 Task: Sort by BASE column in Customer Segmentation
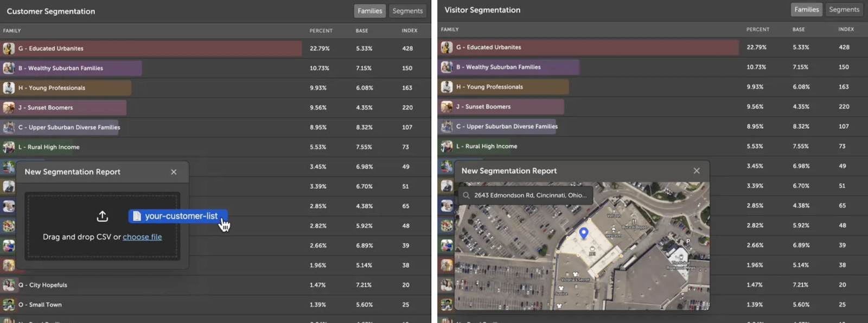362,31
